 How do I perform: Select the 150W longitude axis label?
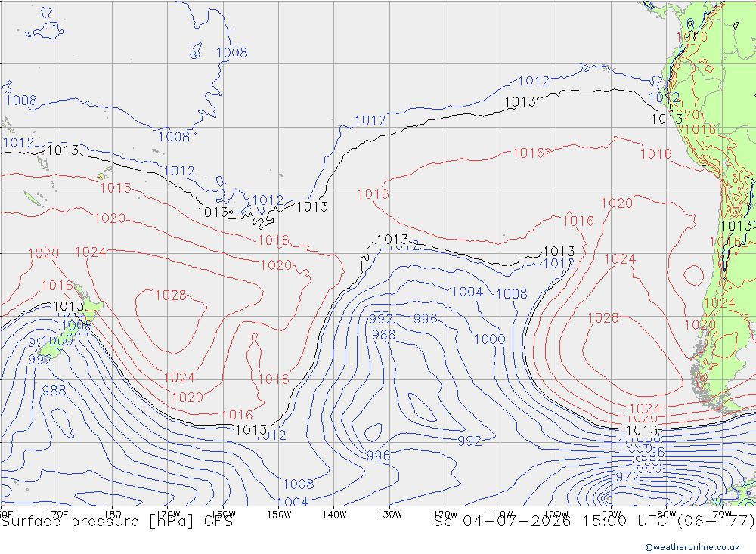279,515
